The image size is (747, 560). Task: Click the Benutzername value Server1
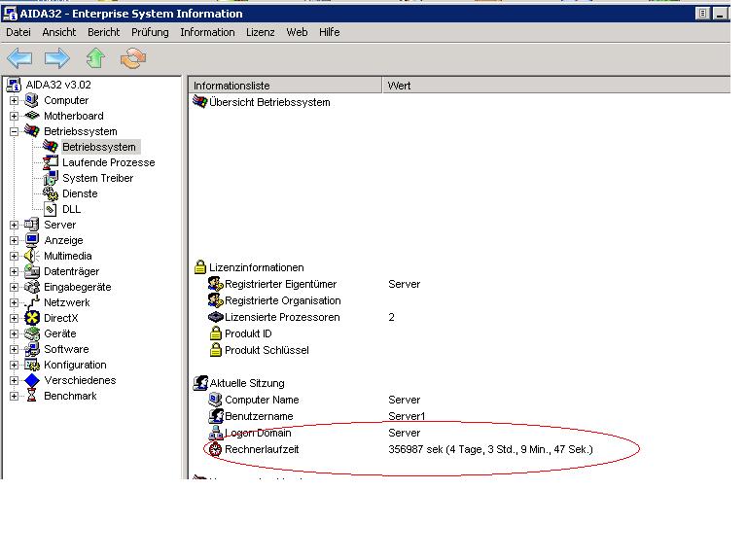pos(407,416)
